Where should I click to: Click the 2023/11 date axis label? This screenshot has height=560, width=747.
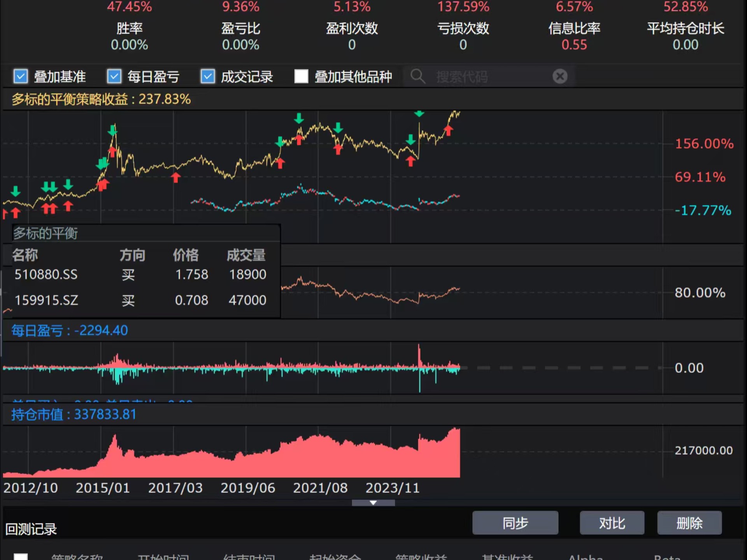pyautogui.click(x=393, y=488)
